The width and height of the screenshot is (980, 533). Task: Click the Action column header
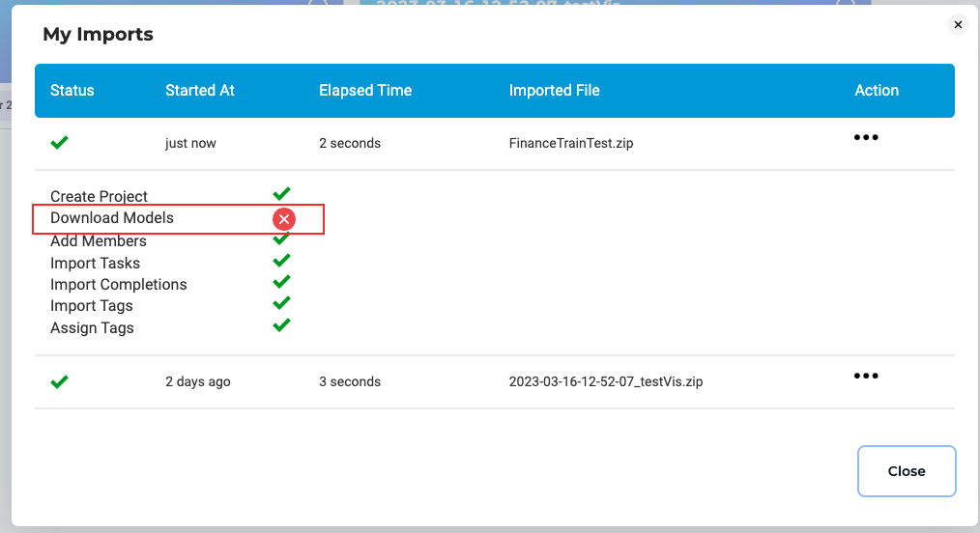[877, 91]
